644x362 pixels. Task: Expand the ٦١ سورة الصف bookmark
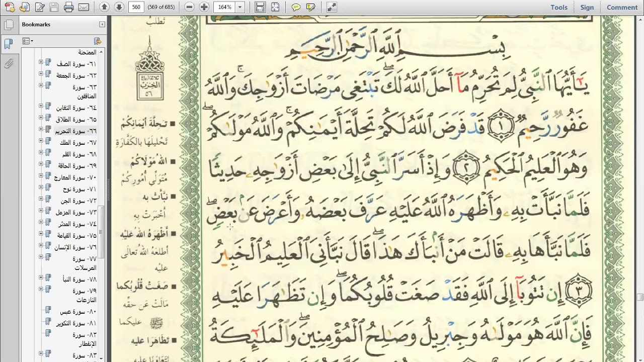tap(41, 62)
